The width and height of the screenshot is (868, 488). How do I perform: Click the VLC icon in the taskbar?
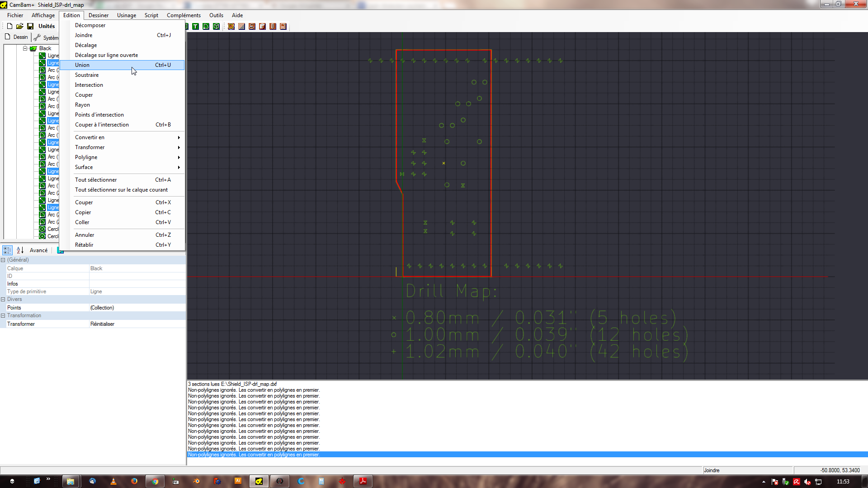113,481
